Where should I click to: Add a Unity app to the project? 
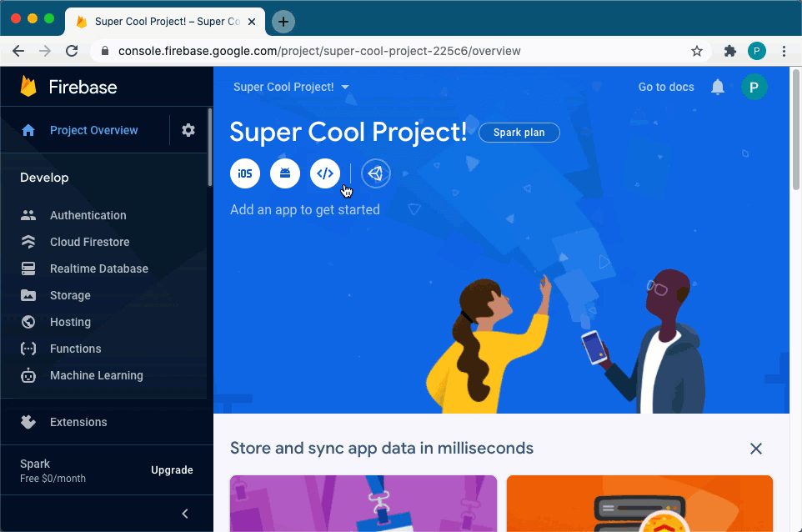376,173
